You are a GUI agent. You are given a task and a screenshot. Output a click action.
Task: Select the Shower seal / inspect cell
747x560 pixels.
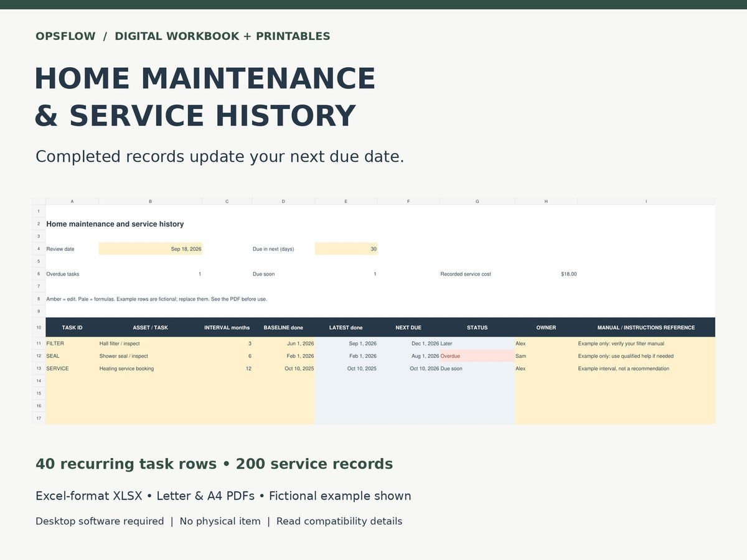[x=151, y=356]
